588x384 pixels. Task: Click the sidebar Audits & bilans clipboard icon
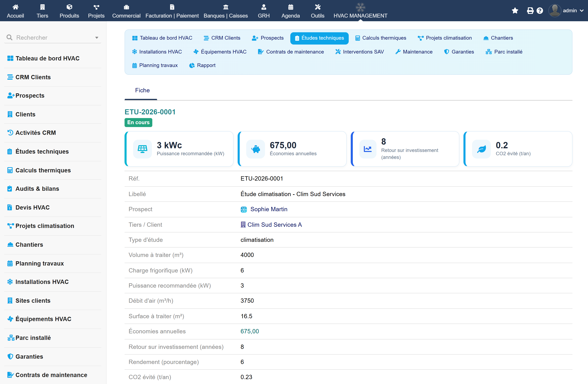10,189
